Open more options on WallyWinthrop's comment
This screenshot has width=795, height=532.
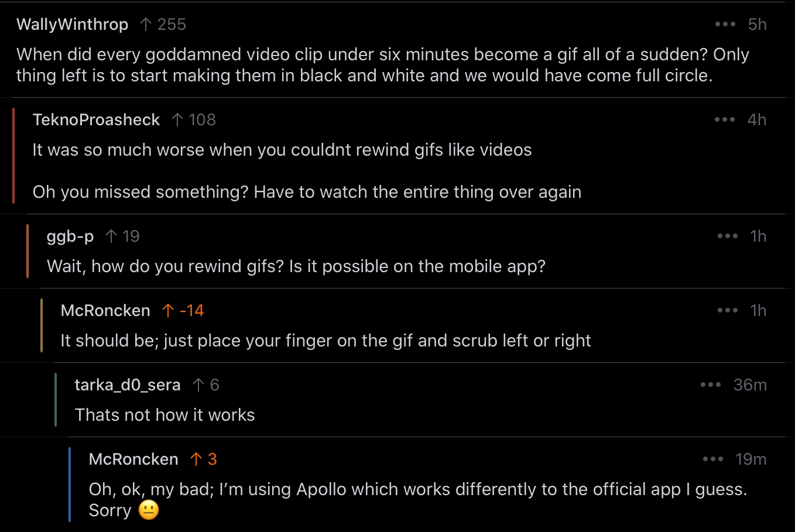[x=725, y=25]
